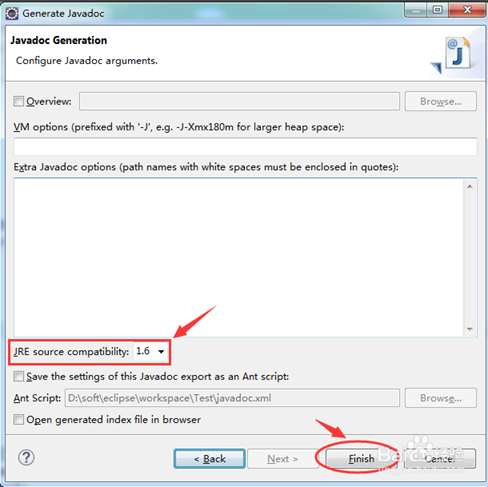488x487 pixels.
Task: Click the Eclipse icon in title bar
Action: (12, 13)
